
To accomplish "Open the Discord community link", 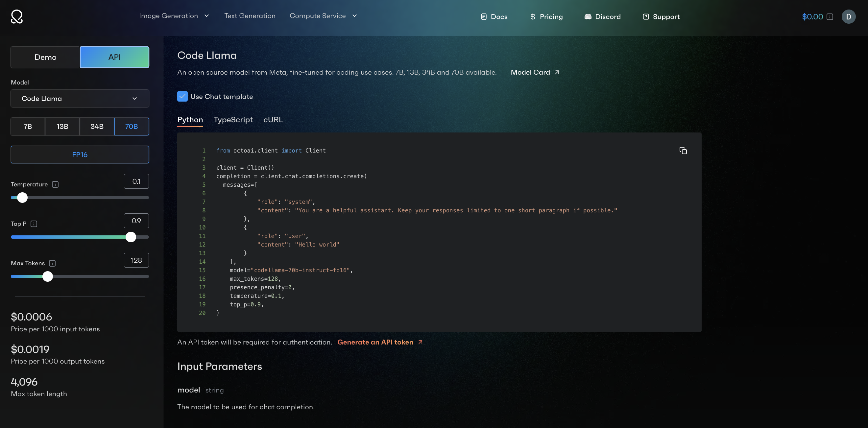I will (602, 17).
